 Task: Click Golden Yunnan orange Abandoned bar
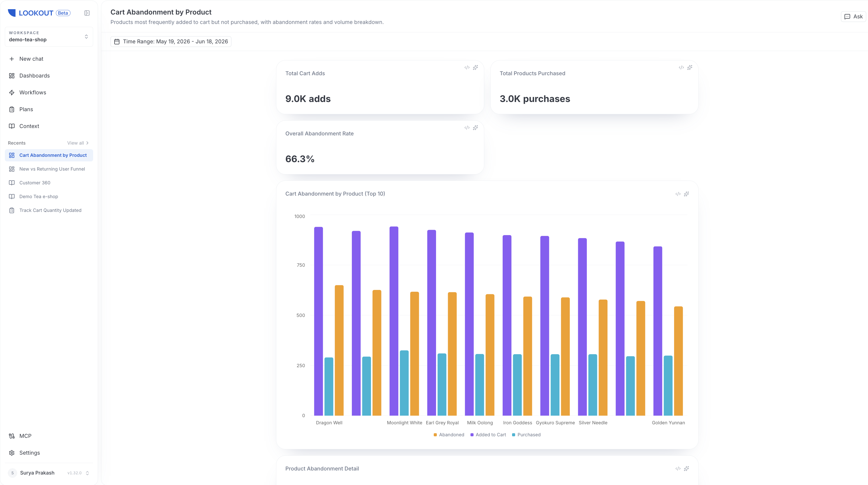pos(678,361)
